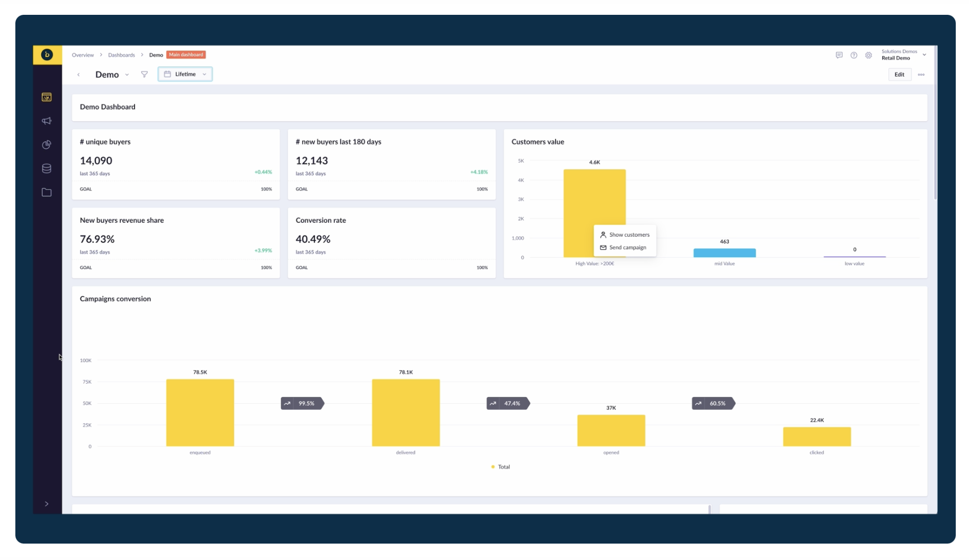Screen dimensions: 969x560
Task: Click the Bloomreach logo in the sidebar
Action: coord(47,55)
